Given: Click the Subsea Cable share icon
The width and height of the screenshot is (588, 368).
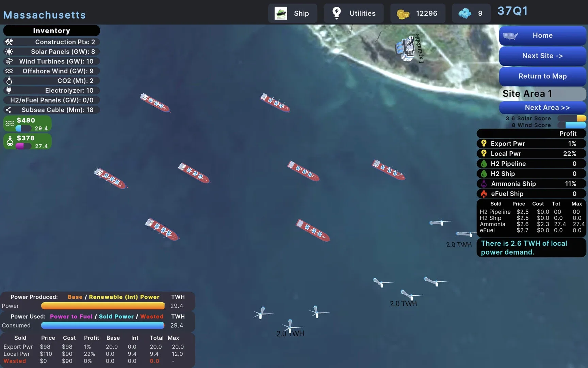Looking at the screenshot, I should click(x=9, y=110).
